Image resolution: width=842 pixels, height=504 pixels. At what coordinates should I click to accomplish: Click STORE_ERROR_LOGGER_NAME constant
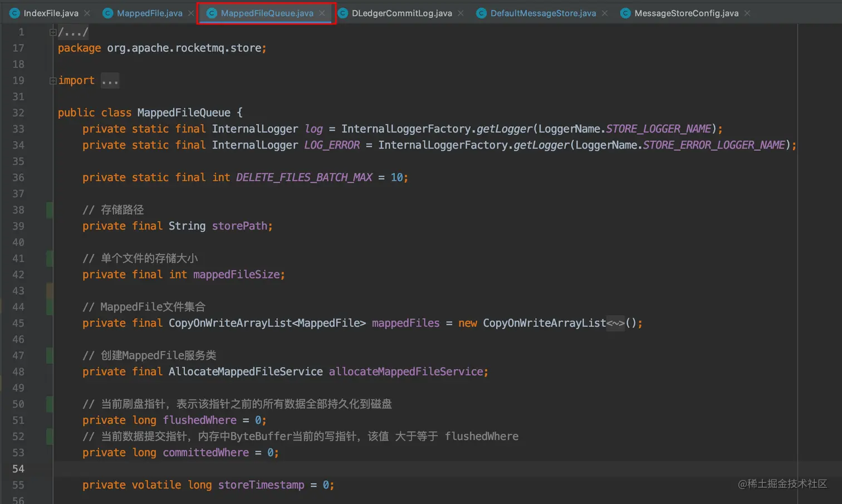tap(714, 145)
